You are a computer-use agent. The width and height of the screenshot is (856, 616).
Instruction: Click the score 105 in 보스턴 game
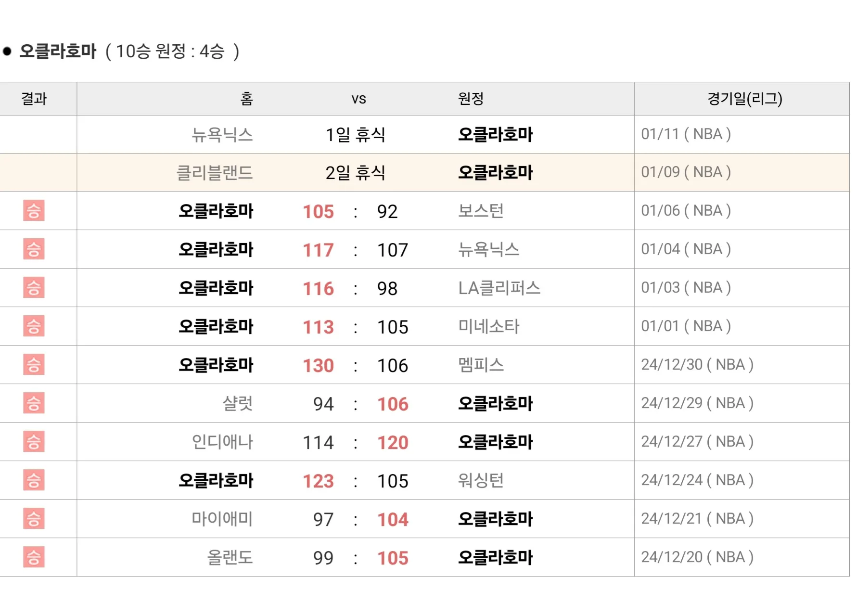click(318, 212)
